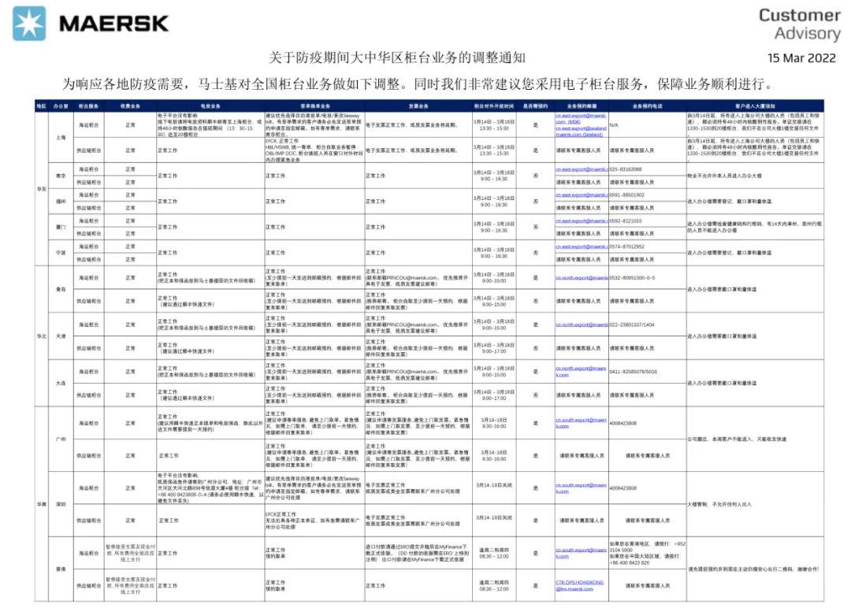Click the 客户进入大厦须知 column header
The image size is (851, 616).
click(x=755, y=106)
